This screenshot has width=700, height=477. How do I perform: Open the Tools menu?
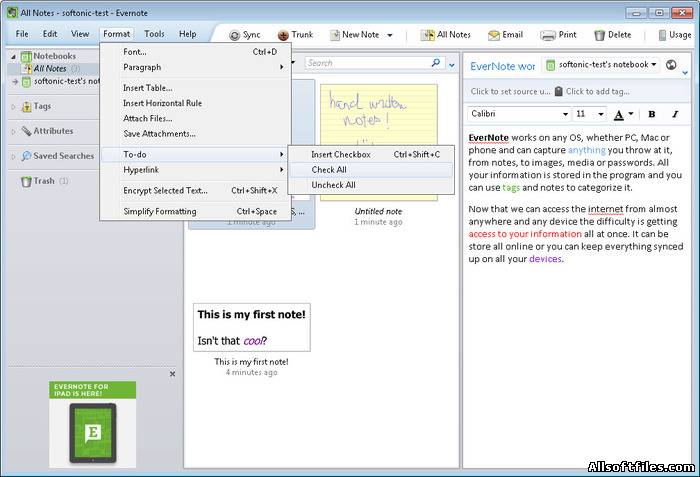point(154,34)
